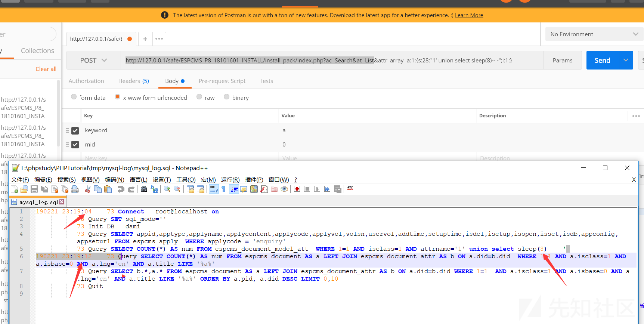Image resolution: width=644 pixels, height=324 pixels.
Task: Click Redo icon in Notepad++ toolbar
Action: 131,189
